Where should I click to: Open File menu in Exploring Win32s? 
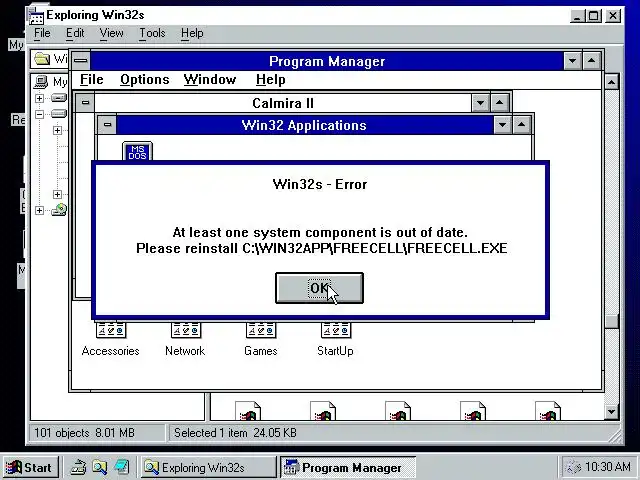42,33
